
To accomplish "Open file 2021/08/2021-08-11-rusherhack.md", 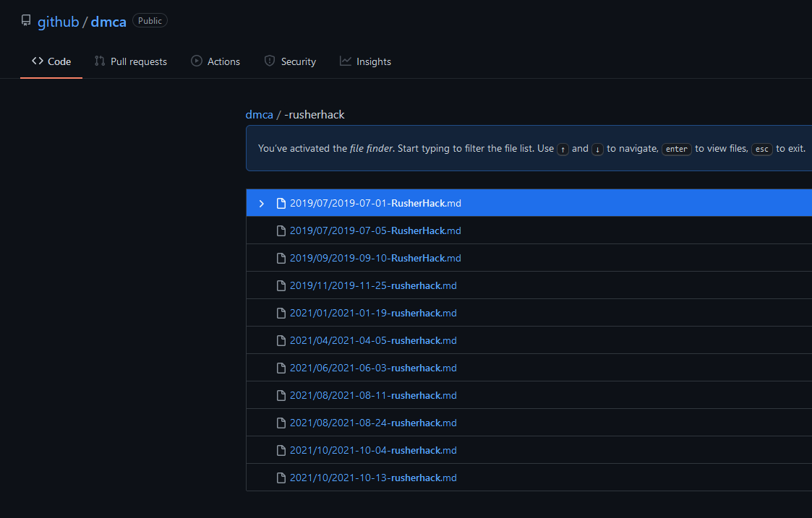I will pyautogui.click(x=373, y=395).
